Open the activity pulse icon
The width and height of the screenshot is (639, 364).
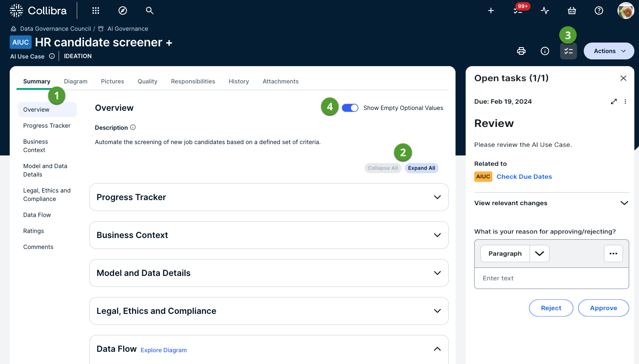pyautogui.click(x=545, y=11)
